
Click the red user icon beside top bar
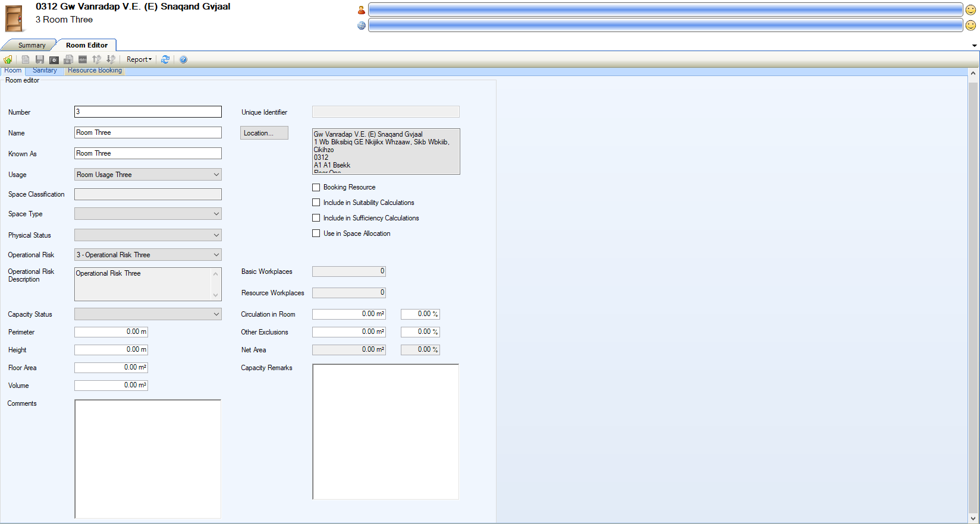pyautogui.click(x=361, y=10)
